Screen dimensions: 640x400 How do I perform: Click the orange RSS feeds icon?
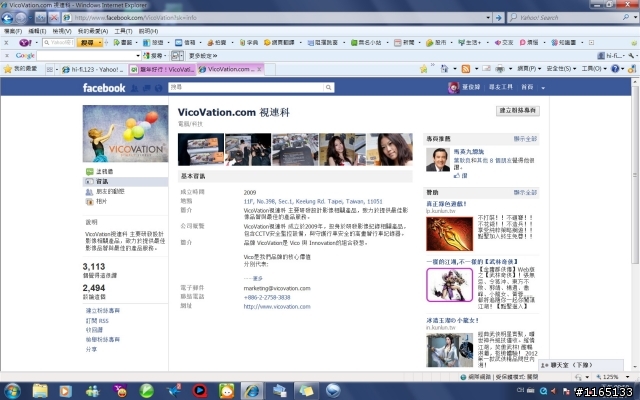[466, 69]
